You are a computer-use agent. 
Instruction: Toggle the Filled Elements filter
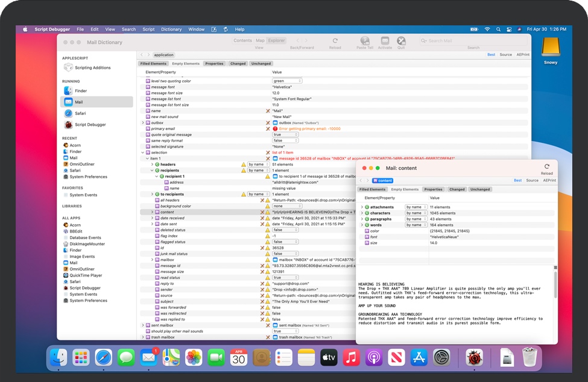coord(153,63)
